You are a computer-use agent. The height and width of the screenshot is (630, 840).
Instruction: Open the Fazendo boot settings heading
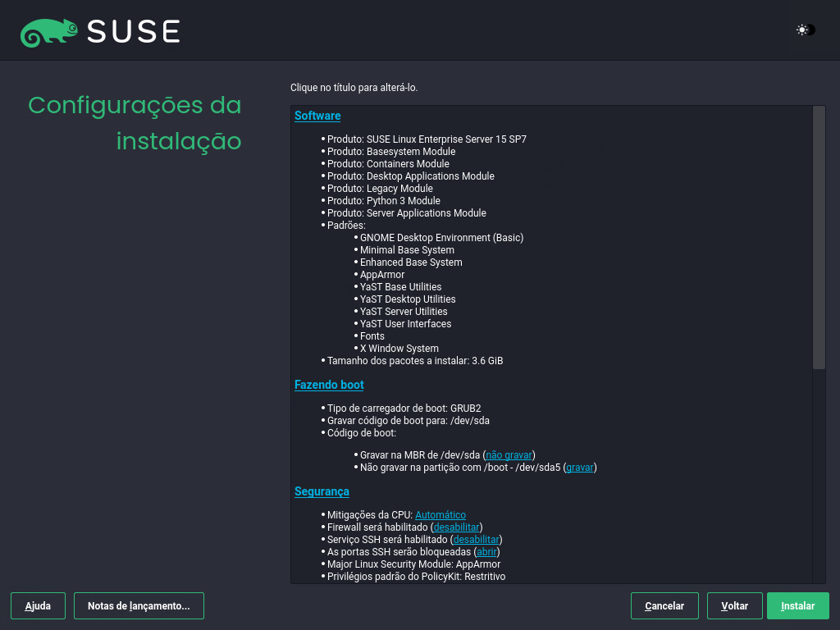coord(329,385)
